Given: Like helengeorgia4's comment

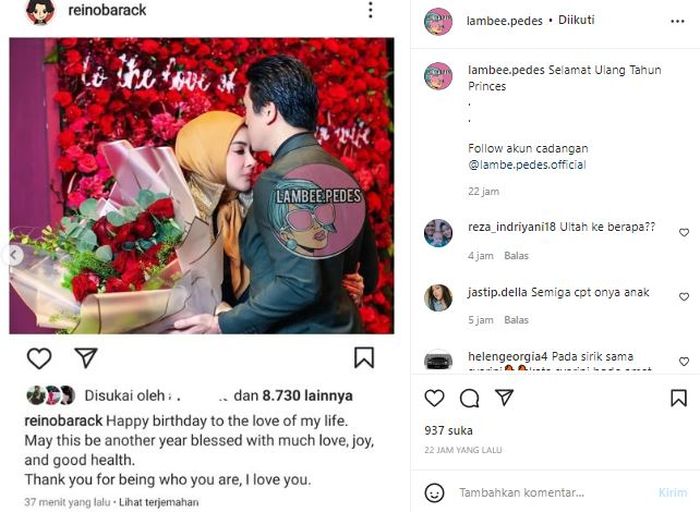Looking at the screenshot, I should click(x=684, y=361).
